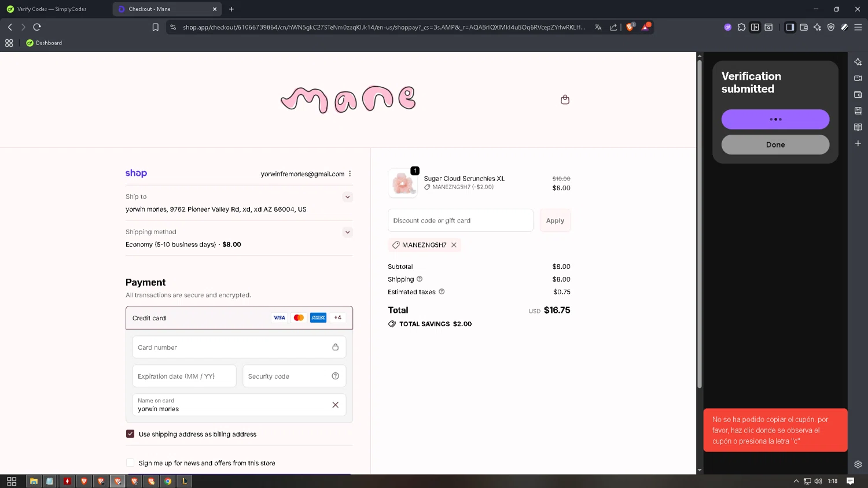Uncheck Use shipping address as billing address
868x488 pixels.
coord(130,434)
